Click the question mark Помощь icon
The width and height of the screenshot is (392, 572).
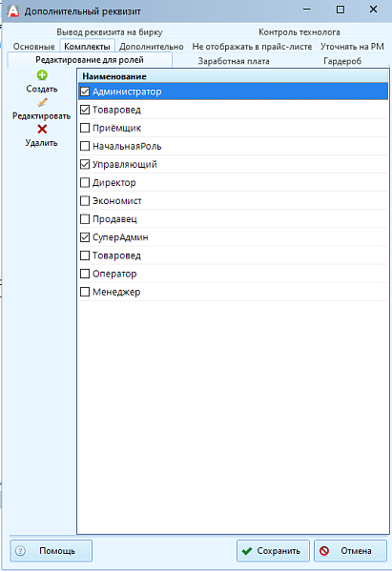20,551
